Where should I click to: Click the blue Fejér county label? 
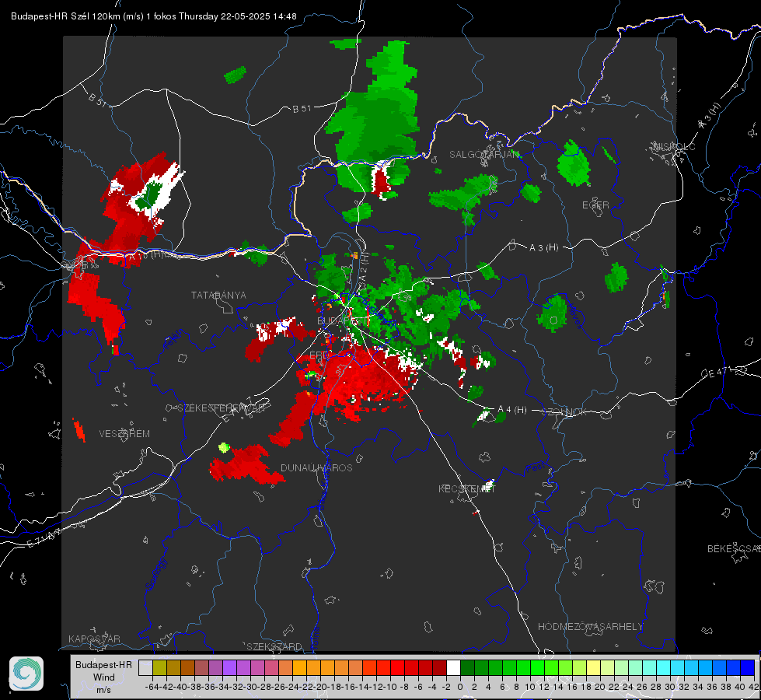[174, 340]
